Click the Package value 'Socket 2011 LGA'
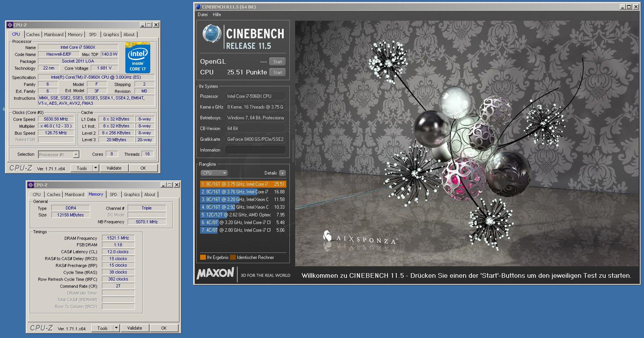644x338 pixels. coord(78,61)
